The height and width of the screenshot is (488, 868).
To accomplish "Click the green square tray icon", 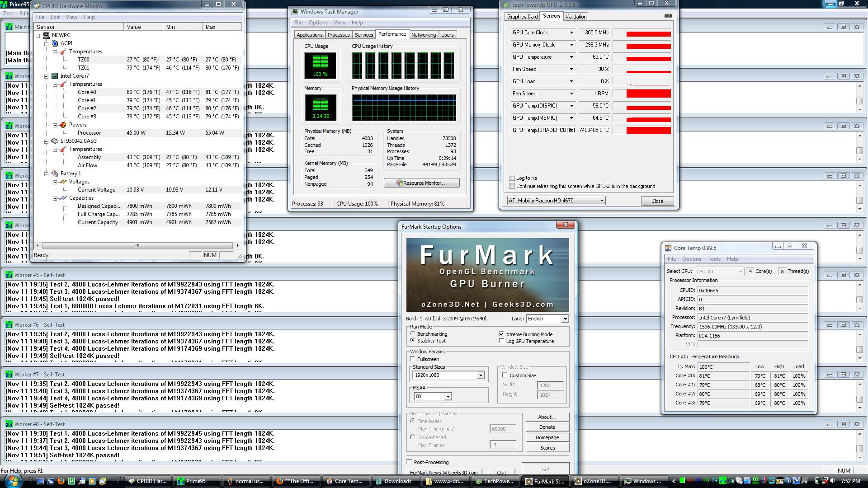I will [682, 480].
